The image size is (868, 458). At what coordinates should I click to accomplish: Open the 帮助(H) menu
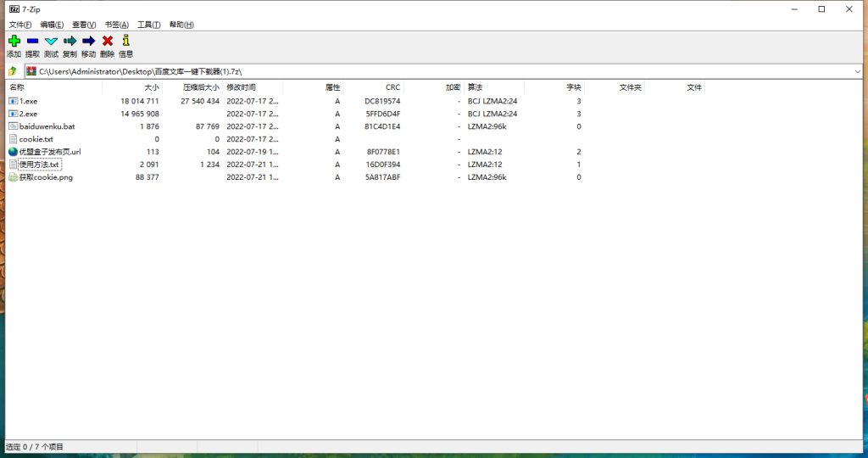(x=181, y=25)
